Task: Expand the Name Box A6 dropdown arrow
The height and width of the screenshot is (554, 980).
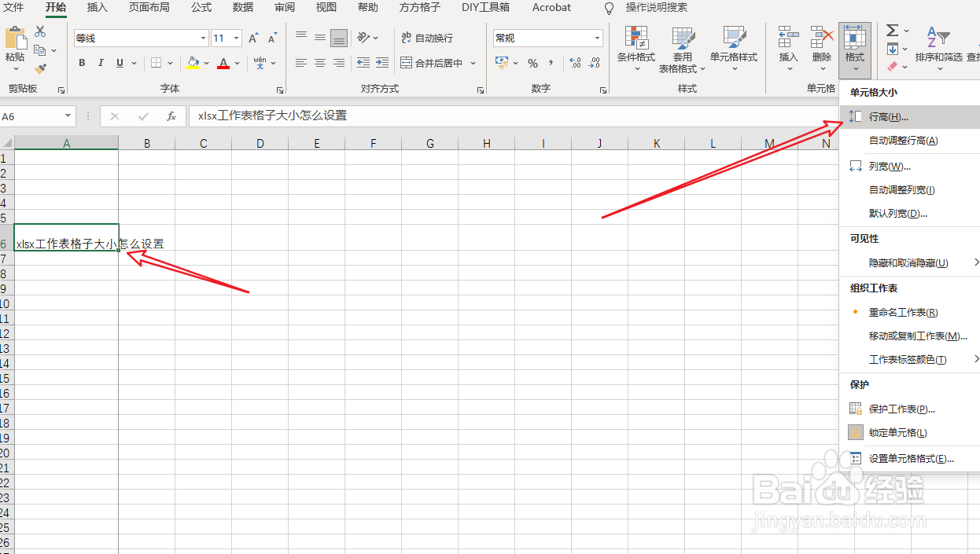Action: [68, 116]
